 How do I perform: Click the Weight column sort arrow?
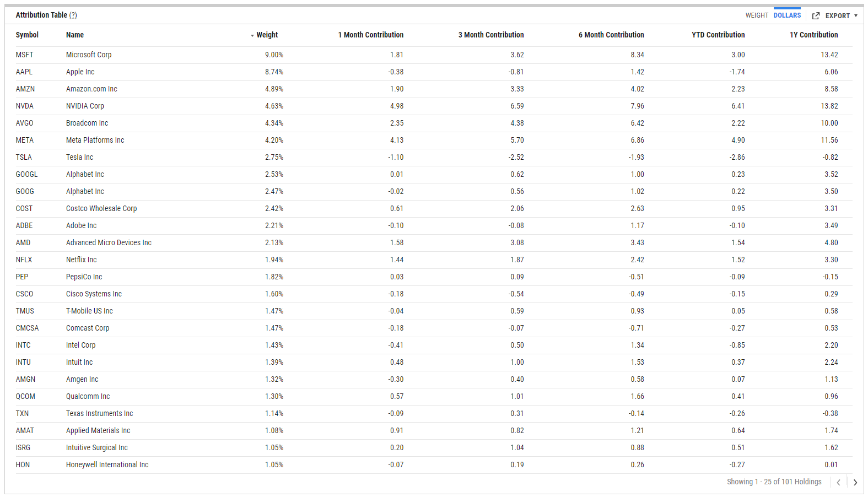pos(252,35)
